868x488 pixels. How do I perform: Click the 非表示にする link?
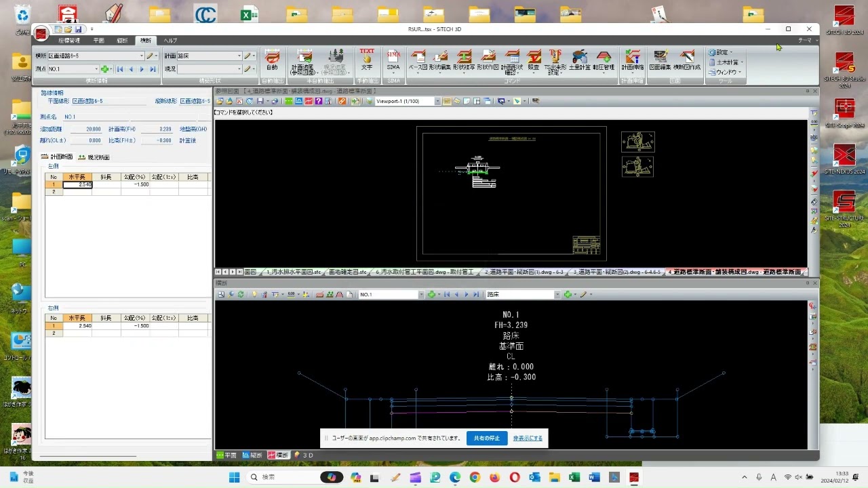[x=528, y=439]
